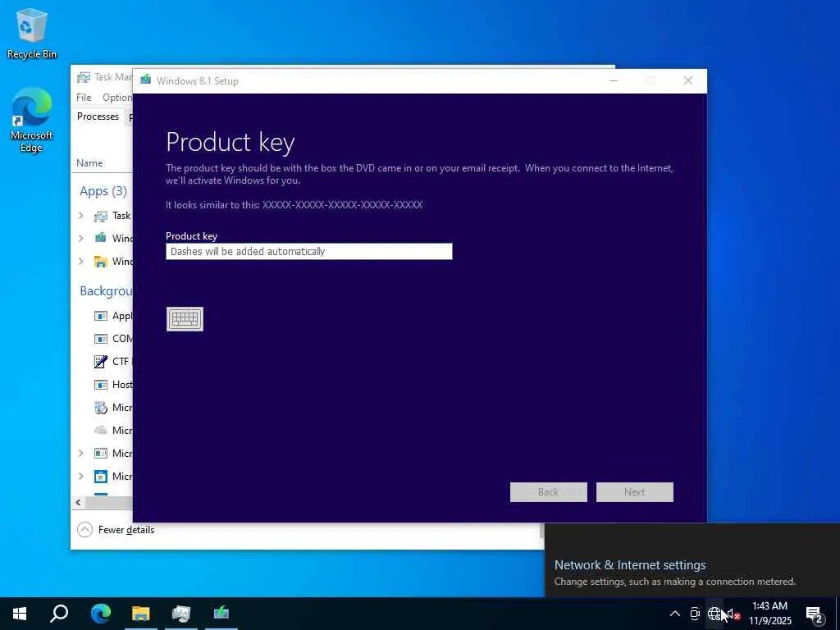Open File Explorer from the taskbar

(141, 614)
